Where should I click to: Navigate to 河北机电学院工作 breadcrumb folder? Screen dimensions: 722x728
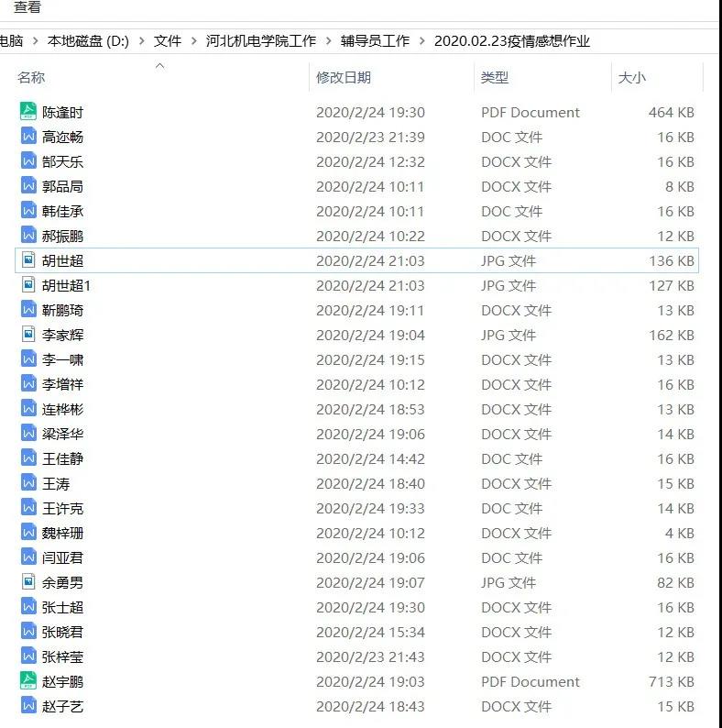coord(261,41)
